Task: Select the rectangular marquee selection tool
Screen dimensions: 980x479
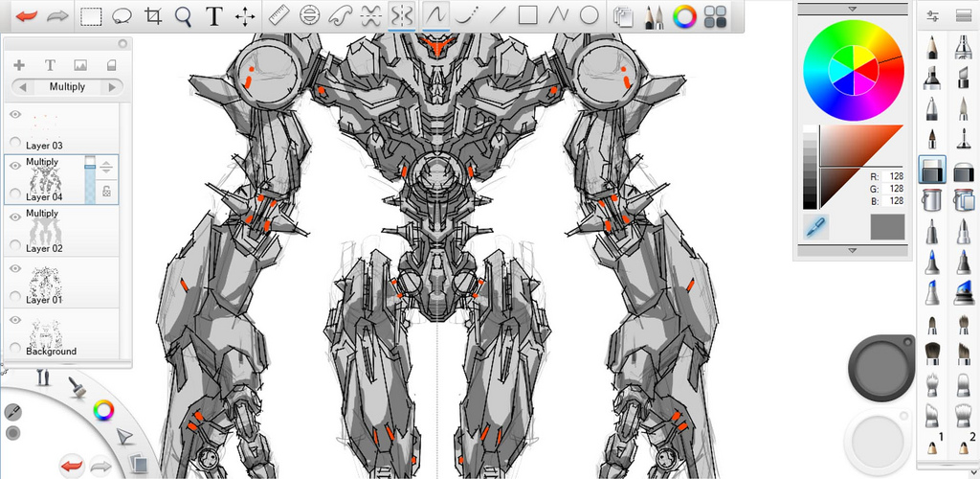Action: [x=92, y=16]
